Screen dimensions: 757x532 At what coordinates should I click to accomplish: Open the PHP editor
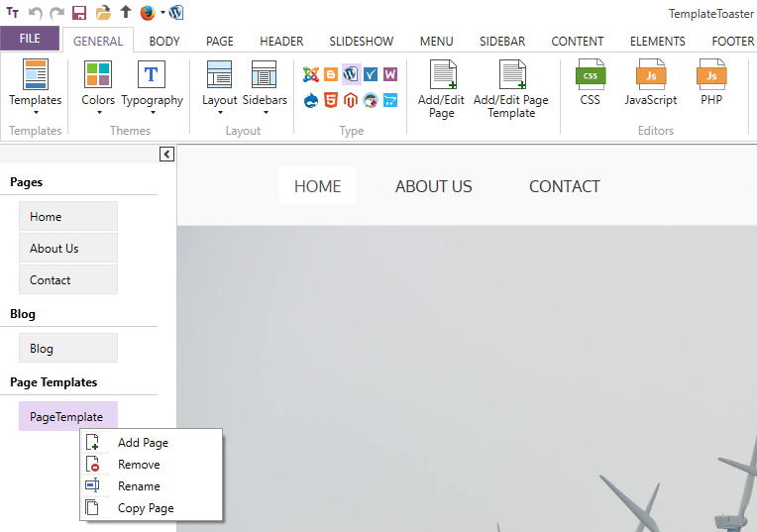tap(711, 83)
